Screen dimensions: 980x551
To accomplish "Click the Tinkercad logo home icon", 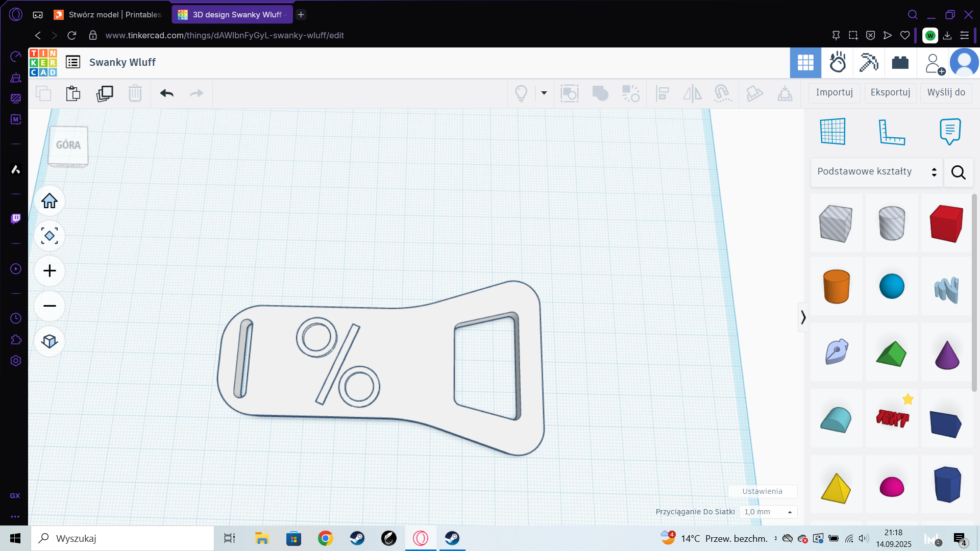I will click(x=43, y=63).
